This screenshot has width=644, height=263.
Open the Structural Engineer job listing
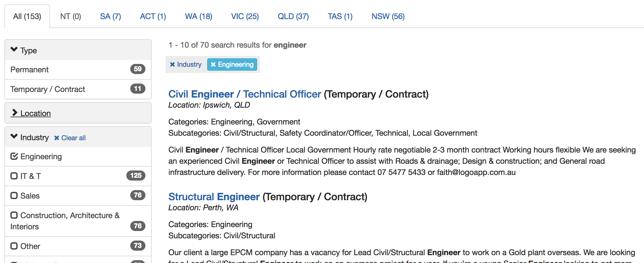tap(214, 197)
